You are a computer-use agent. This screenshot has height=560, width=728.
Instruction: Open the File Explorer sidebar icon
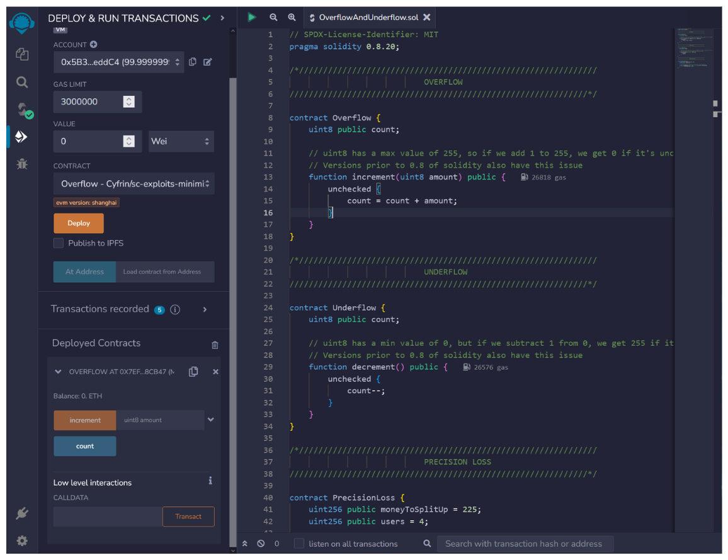point(22,54)
